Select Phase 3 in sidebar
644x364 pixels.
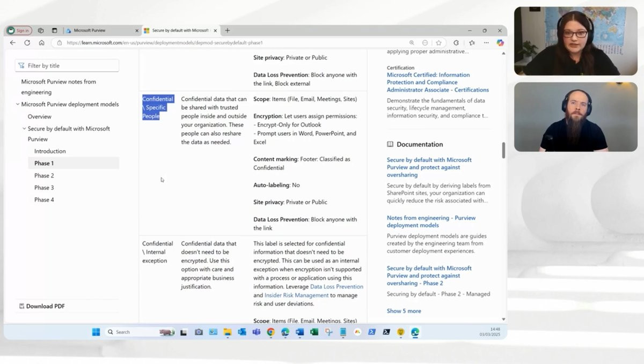point(44,188)
